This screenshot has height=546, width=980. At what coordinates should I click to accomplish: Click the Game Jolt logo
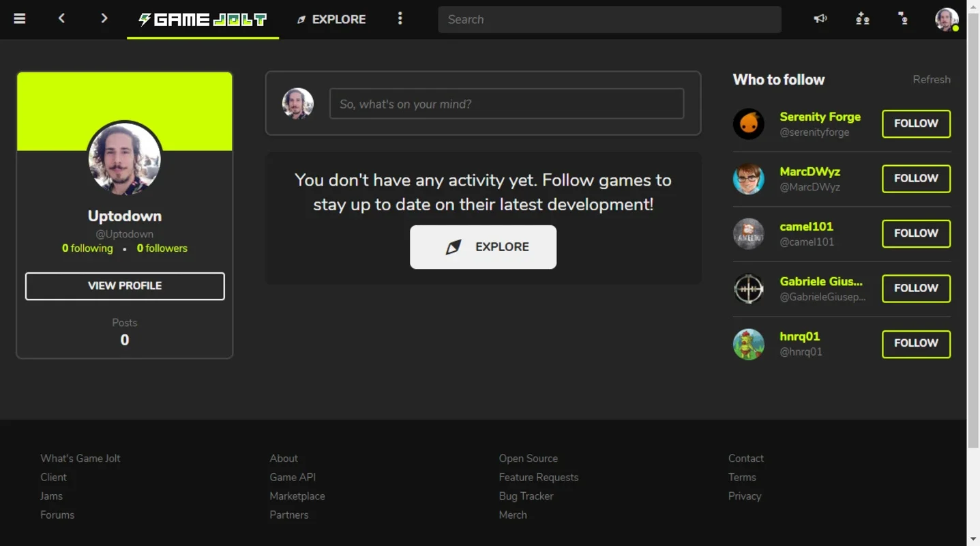(203, 19)
